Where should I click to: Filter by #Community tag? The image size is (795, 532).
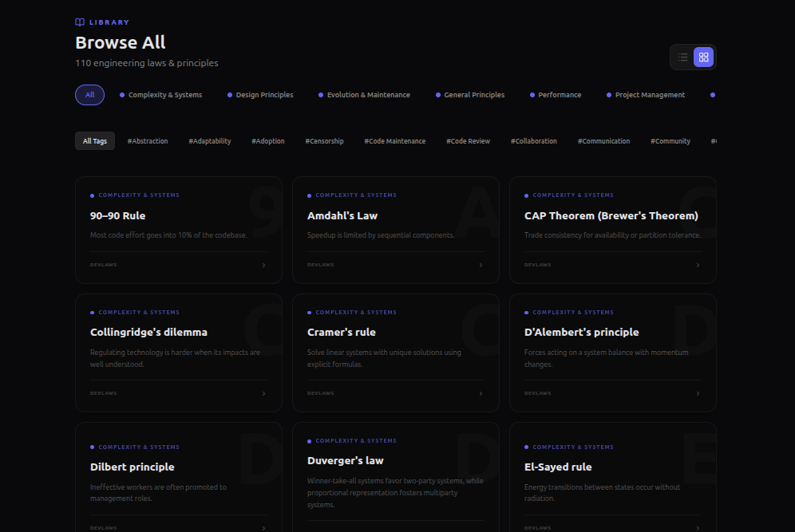tap(670, 141)
